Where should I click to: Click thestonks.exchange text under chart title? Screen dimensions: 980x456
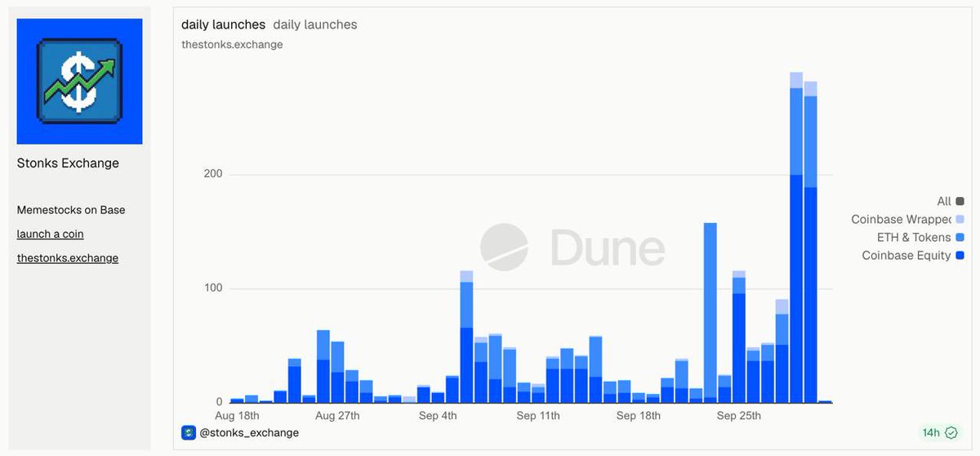tap(232, 44)
